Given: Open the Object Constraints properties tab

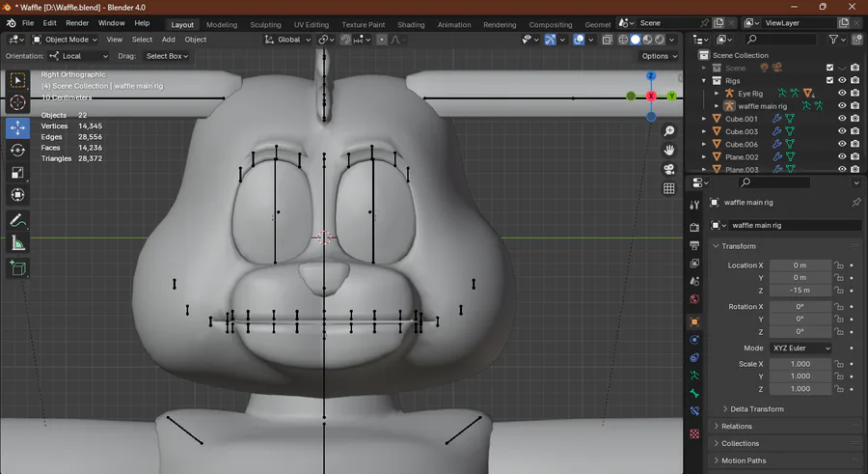Looking at the screenshot, I should pyautogui.click(x=694, y=357).
